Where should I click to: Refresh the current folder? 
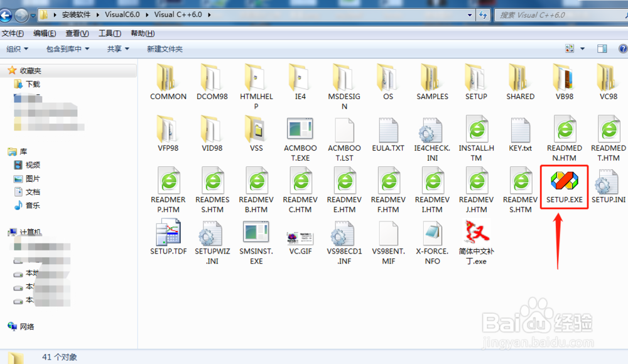[483, 15]
